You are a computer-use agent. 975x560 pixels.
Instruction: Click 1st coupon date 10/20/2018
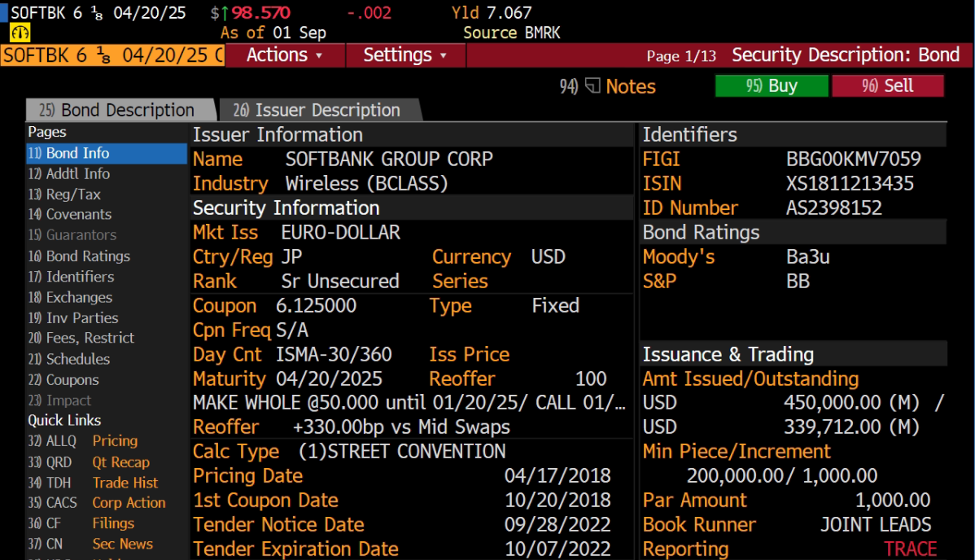(x=557, y=500)
